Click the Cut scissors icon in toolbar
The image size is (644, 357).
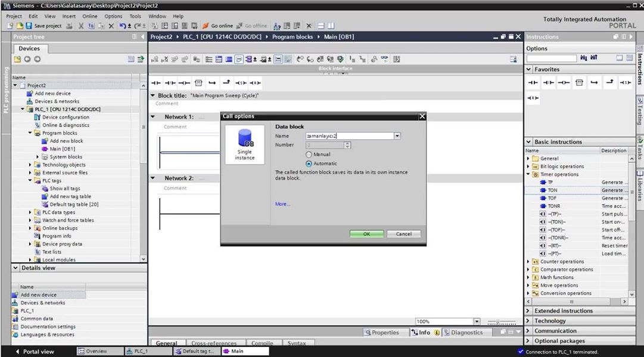pos(82,26)
